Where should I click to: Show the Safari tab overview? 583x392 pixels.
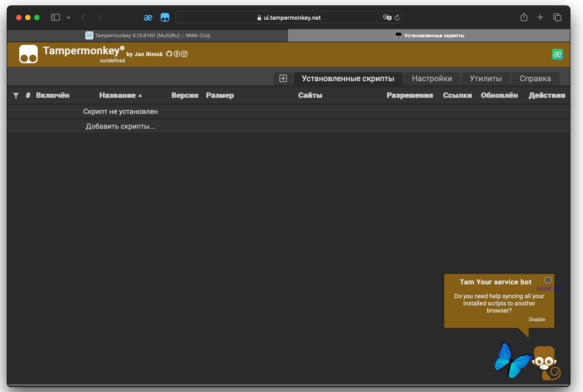(x=557, y=17)
